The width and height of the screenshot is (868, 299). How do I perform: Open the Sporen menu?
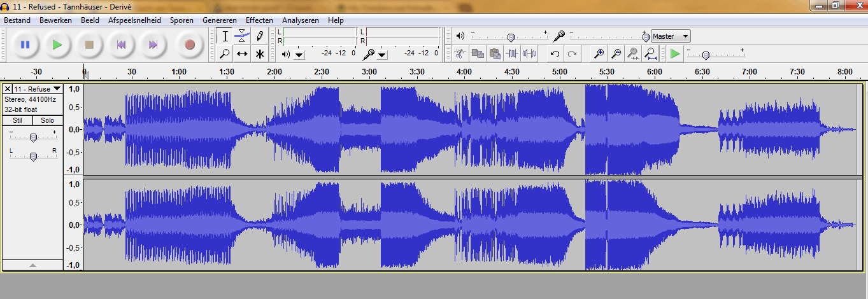tap(181, 20)
